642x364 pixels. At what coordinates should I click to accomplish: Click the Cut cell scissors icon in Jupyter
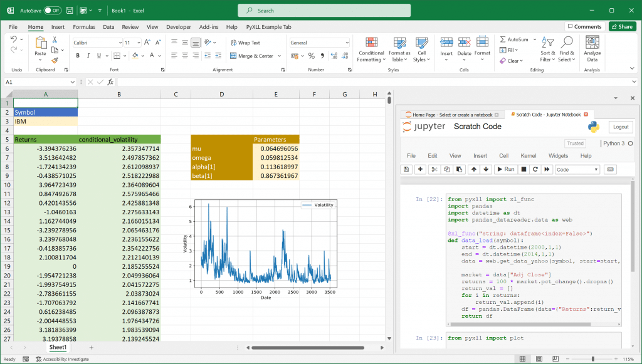pyautogui.click(x=435, y=169)
